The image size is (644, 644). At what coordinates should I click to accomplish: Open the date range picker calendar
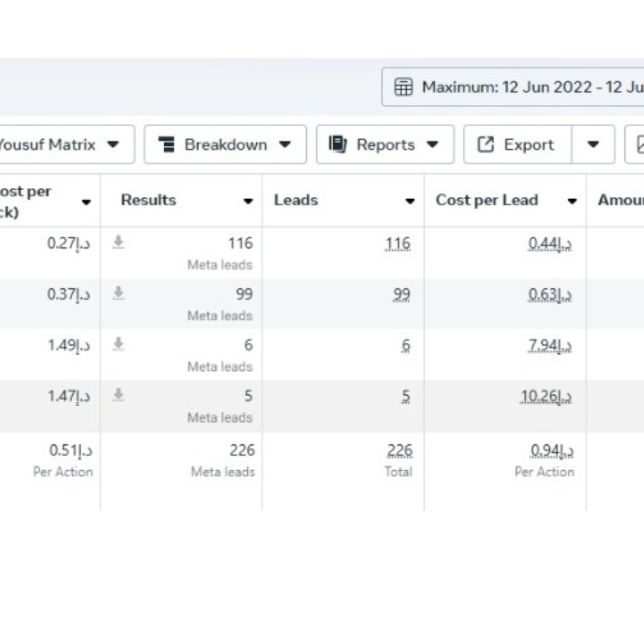click(x=512, y=87)
